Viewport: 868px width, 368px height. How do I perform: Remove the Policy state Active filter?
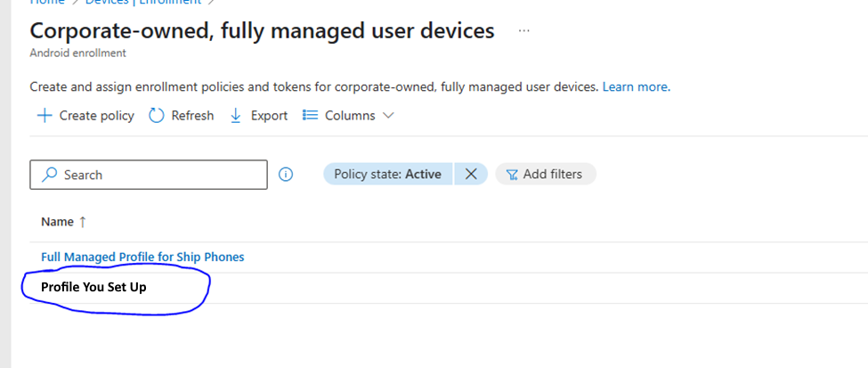(471, 175)
